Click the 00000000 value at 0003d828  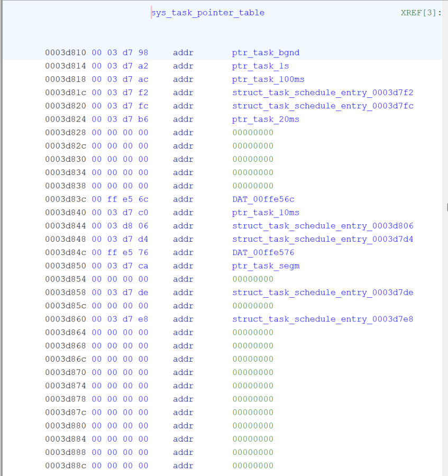(x=253, y=133)
